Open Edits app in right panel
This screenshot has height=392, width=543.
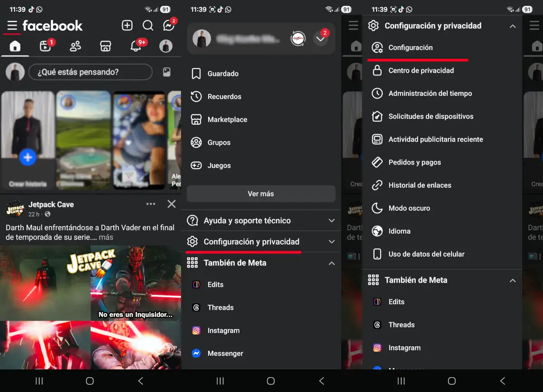tap(442, 302)
